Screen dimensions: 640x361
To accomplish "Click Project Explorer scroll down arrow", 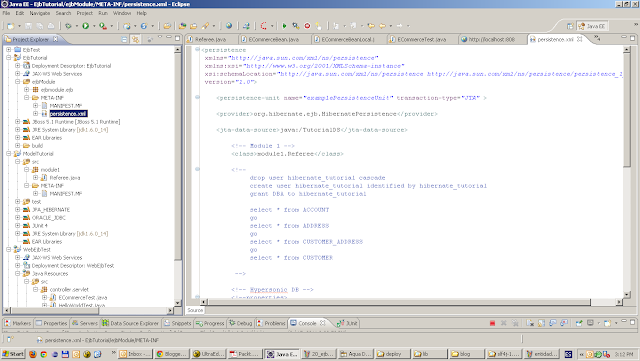I will 178,303.
